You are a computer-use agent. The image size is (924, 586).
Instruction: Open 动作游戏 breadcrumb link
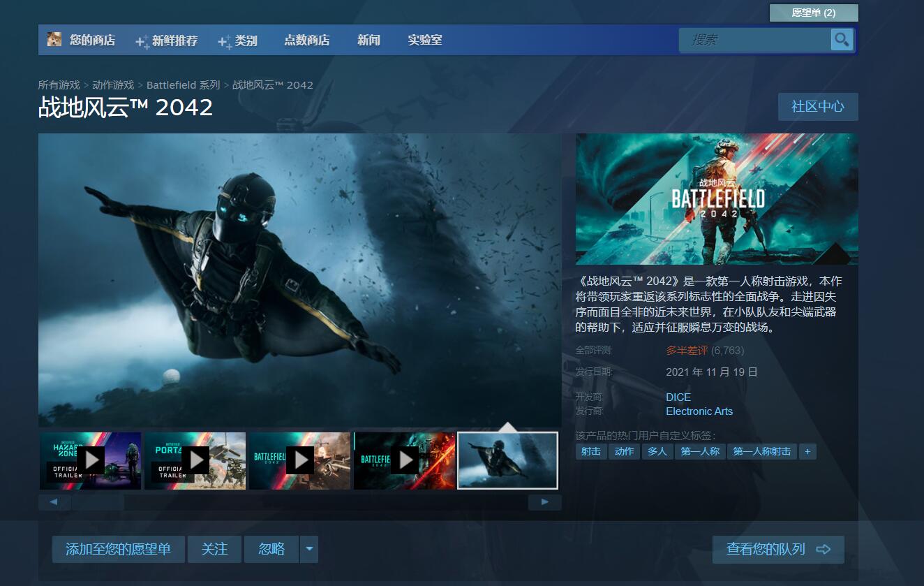(x=113, y=85)
